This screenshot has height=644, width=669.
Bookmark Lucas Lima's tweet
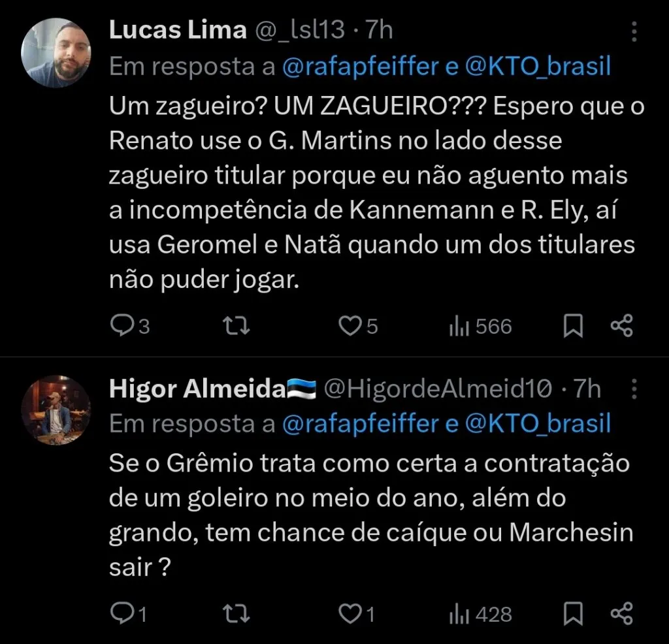coord(574,325)
